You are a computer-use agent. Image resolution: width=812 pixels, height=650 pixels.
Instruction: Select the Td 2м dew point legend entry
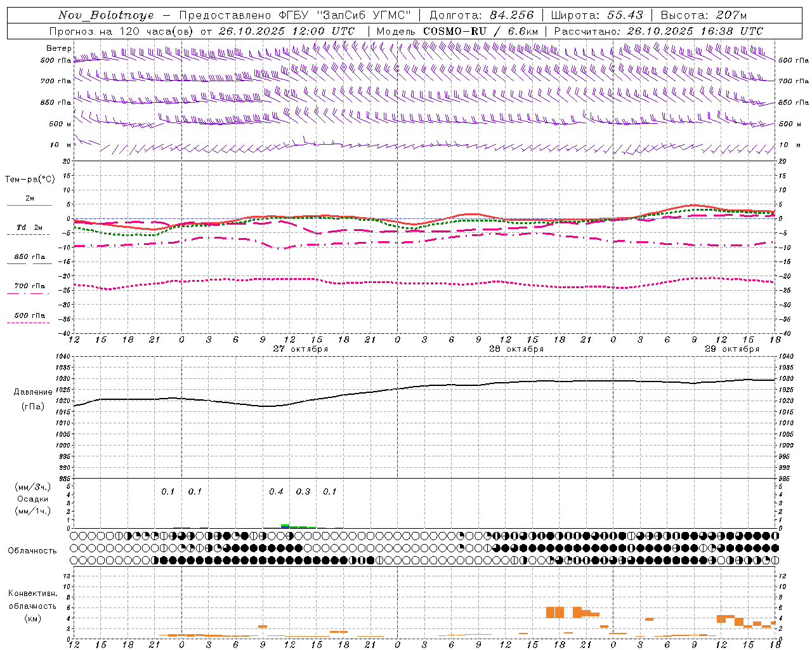tap(30, 227)
